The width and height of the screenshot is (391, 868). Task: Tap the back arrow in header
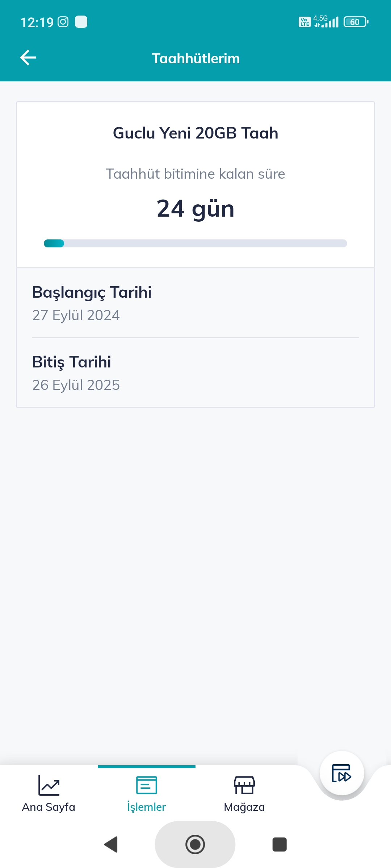28,58
